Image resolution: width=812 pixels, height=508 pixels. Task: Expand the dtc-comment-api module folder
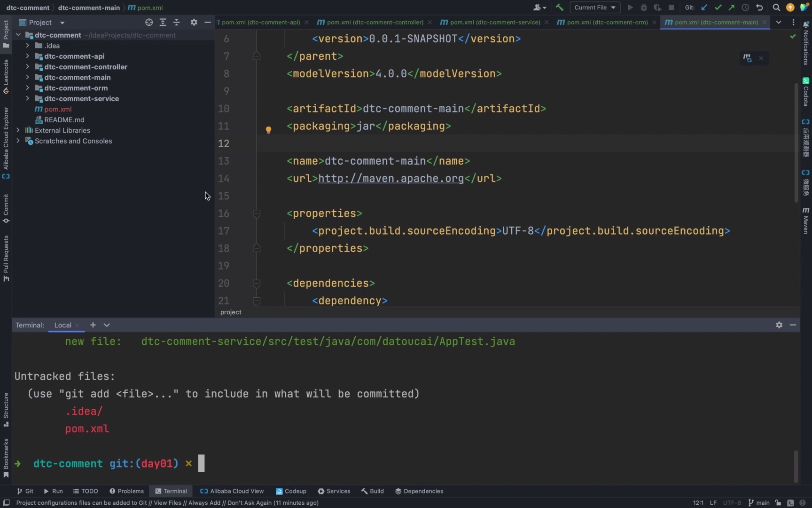27,56
